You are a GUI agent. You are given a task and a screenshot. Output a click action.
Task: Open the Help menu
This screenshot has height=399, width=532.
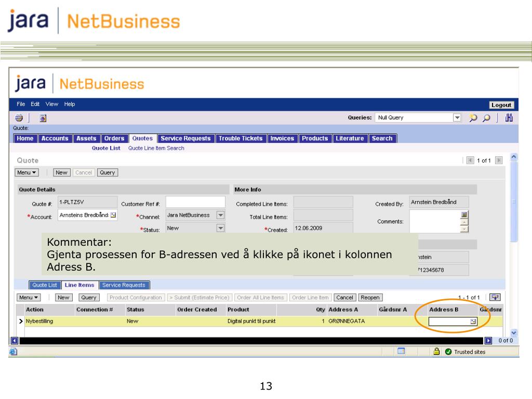point(70,104)
